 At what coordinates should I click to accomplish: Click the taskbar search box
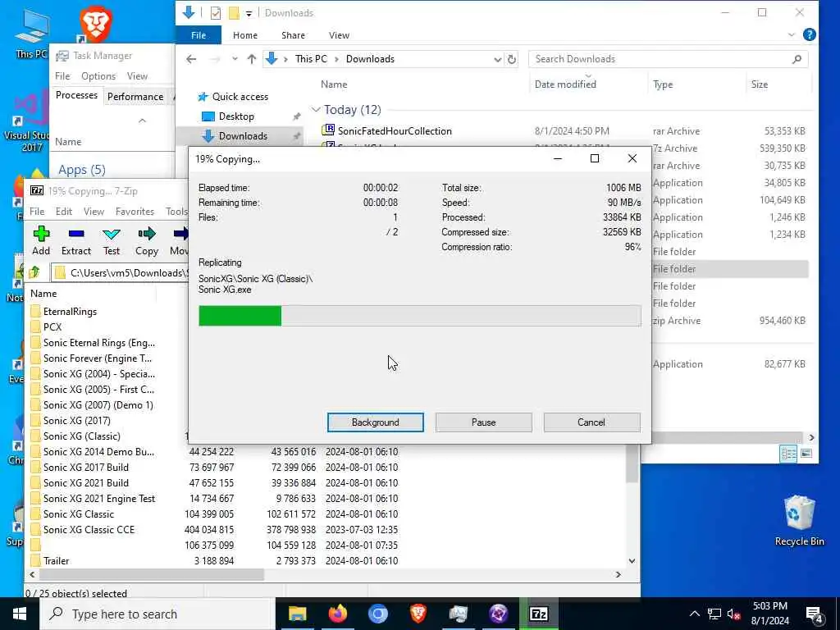click(x=157, y=614)
